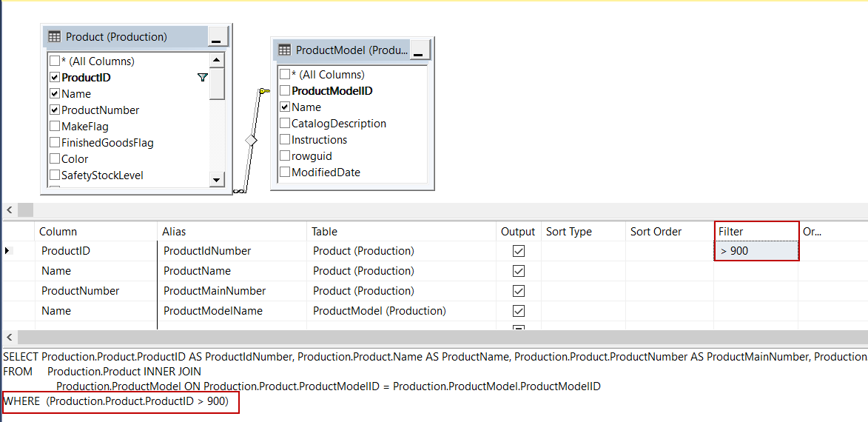868x422 pixels.
Task: Uncheck ProductNumber in the Product table
Action: pyautogui.click(x=55, y=110)
